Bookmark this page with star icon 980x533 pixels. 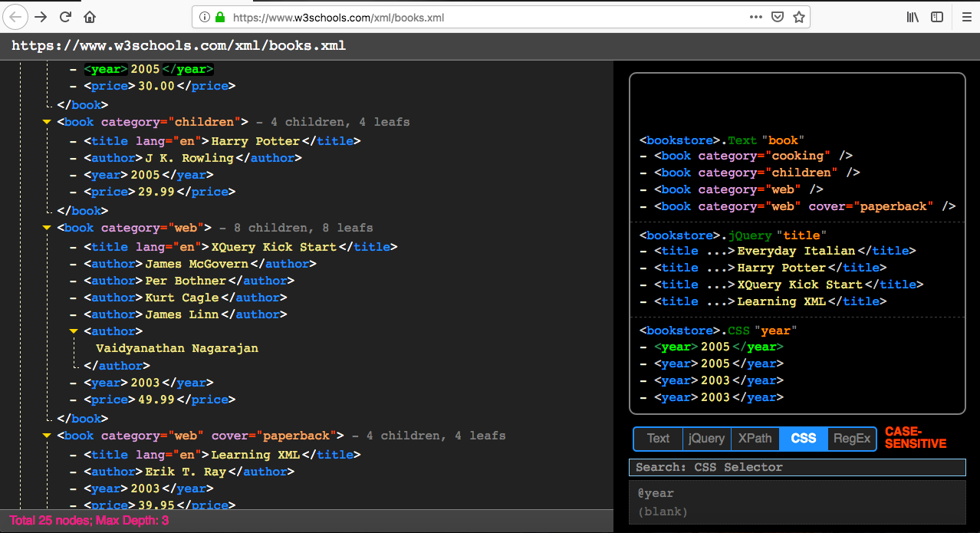click(x=798, y=17)
